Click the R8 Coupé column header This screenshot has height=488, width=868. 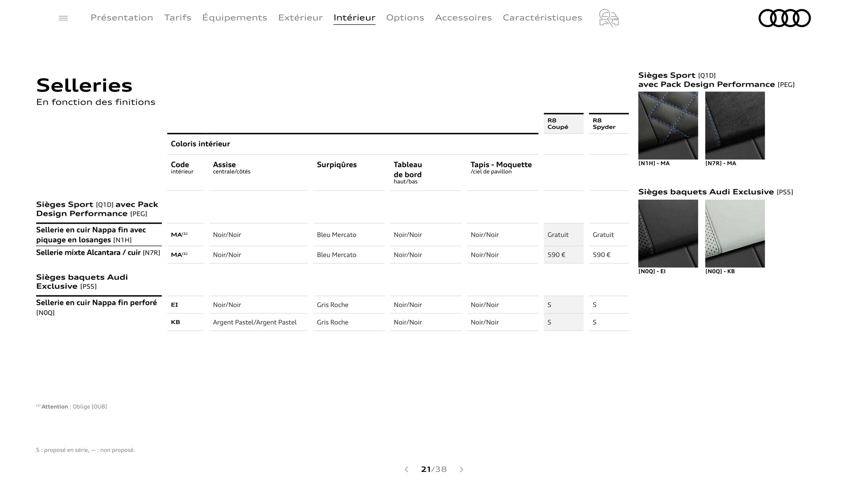click(x=564, y=124)
